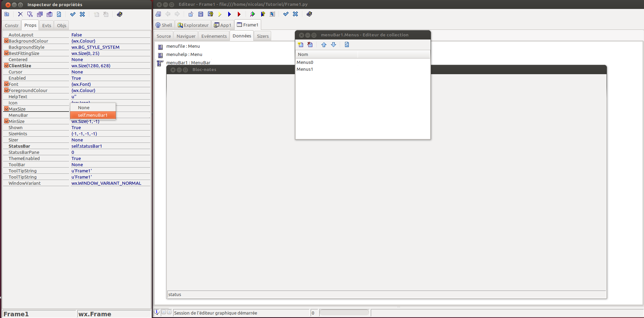
Task: Switch to the Evts tab in the inspector
Action: tap(46, 25)
